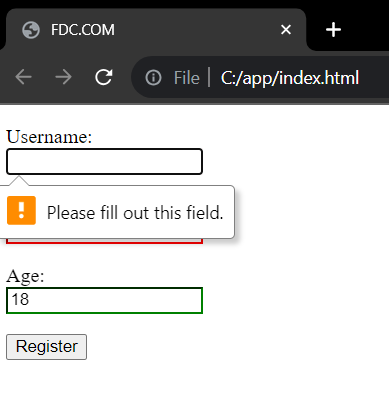
Task: Submit the form with the Register button
Action: [x=46, y=347]
